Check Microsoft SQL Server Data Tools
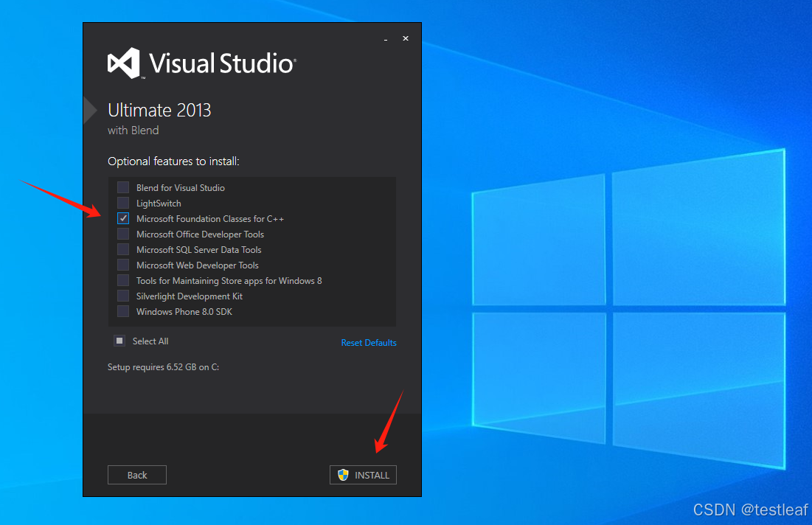 (x=122, y=249)
